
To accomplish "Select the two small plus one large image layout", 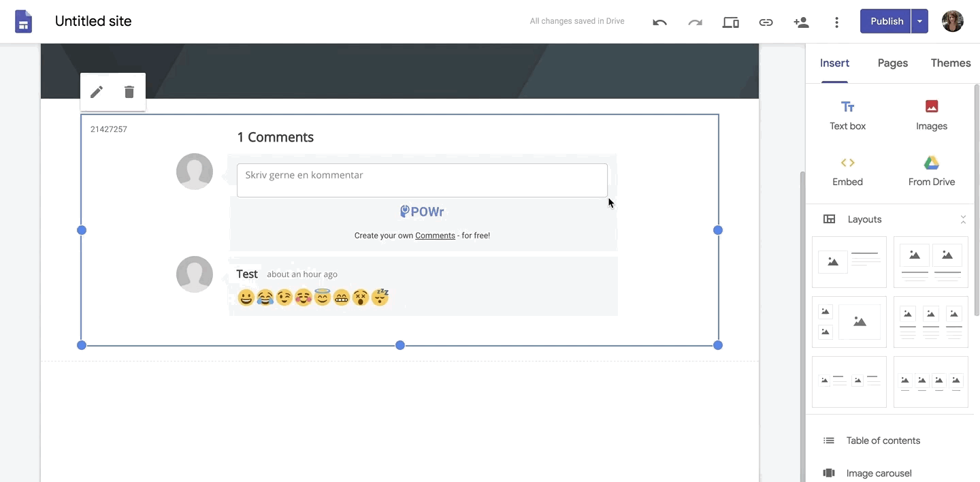I will 849,322.
